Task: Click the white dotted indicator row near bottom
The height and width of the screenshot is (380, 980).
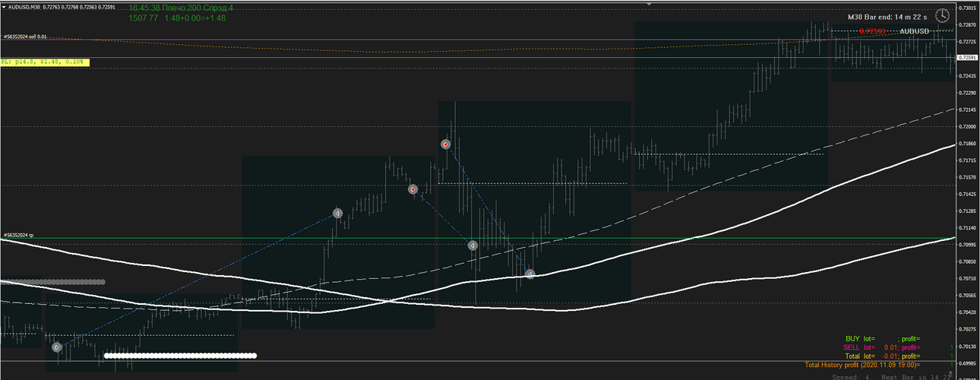Action: 181,355
